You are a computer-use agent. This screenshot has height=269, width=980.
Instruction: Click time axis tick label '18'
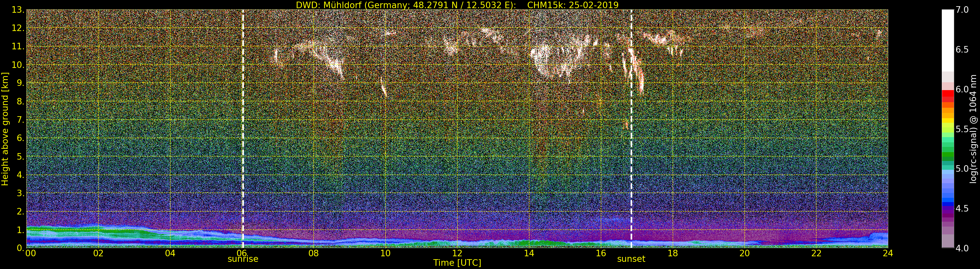(673, 253)
